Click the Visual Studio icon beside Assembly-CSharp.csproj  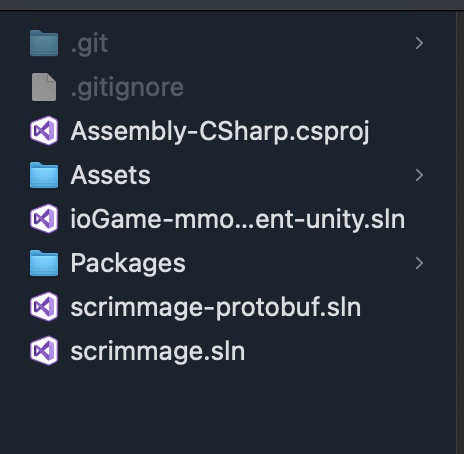[44, 131]
